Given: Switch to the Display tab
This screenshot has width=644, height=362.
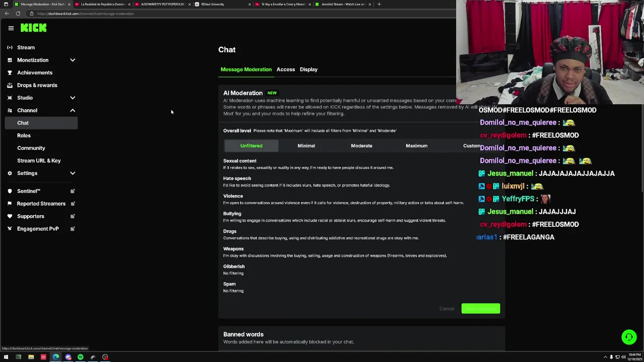Looking at the screenshot, I should 308,69.
